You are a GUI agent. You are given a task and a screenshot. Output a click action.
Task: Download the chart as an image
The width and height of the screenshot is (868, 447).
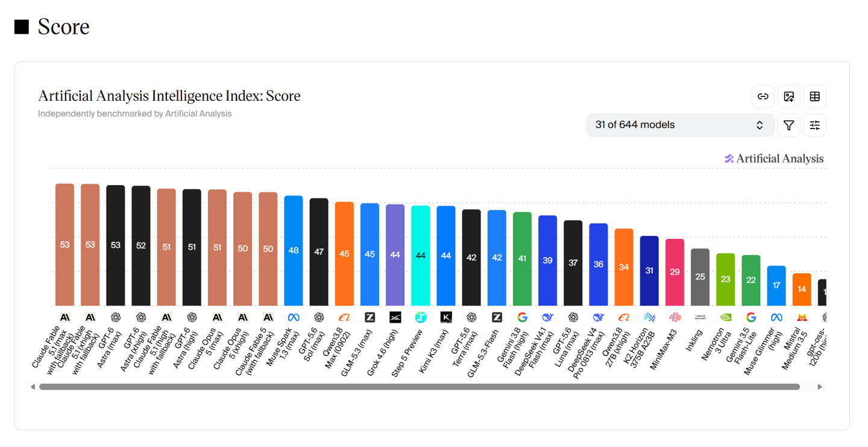click(x=789, y=97)
